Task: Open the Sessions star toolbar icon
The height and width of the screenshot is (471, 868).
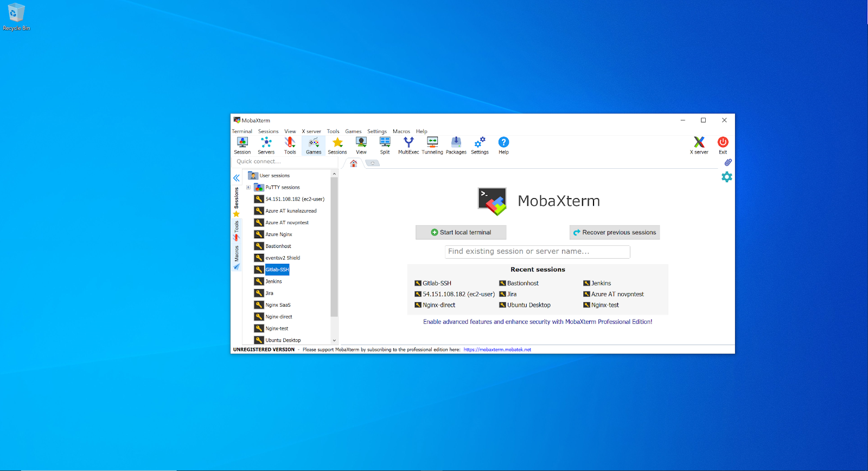Action: [337, 145]
